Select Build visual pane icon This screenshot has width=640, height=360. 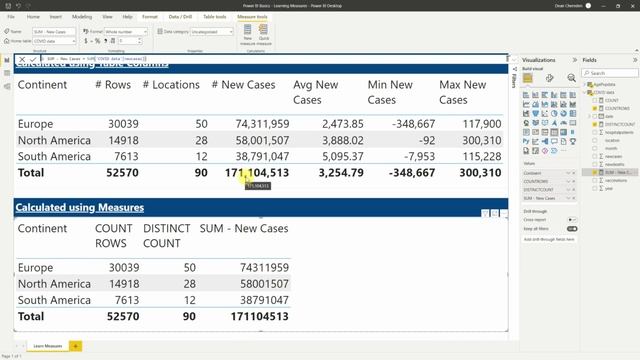[527, 78]
